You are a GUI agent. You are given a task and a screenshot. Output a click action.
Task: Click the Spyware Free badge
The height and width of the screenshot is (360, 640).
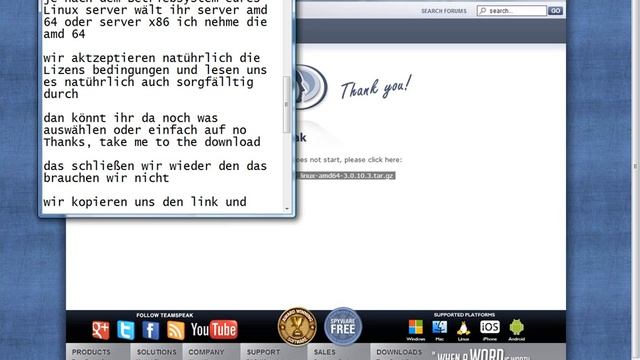(343, 327)
